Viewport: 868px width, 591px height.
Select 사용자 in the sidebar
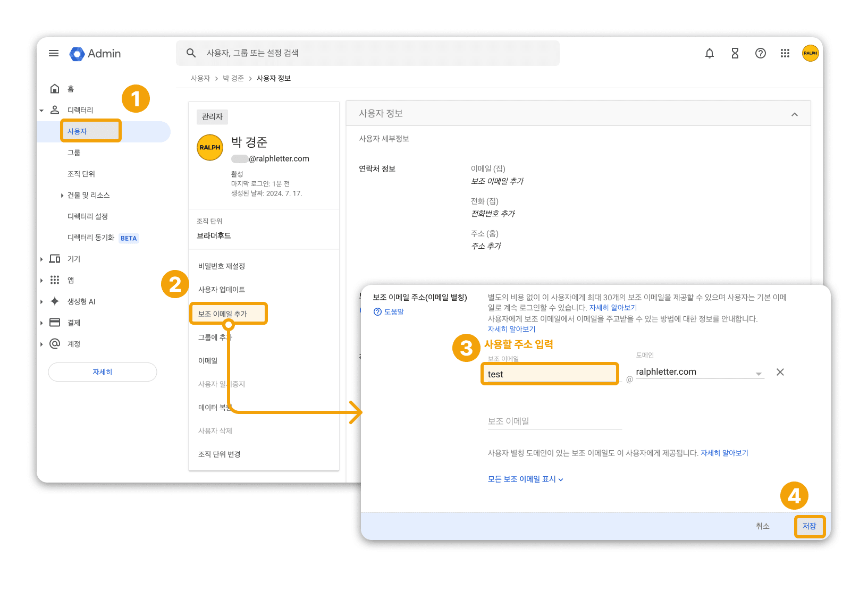pyautogui.click(x=77, y=131)
